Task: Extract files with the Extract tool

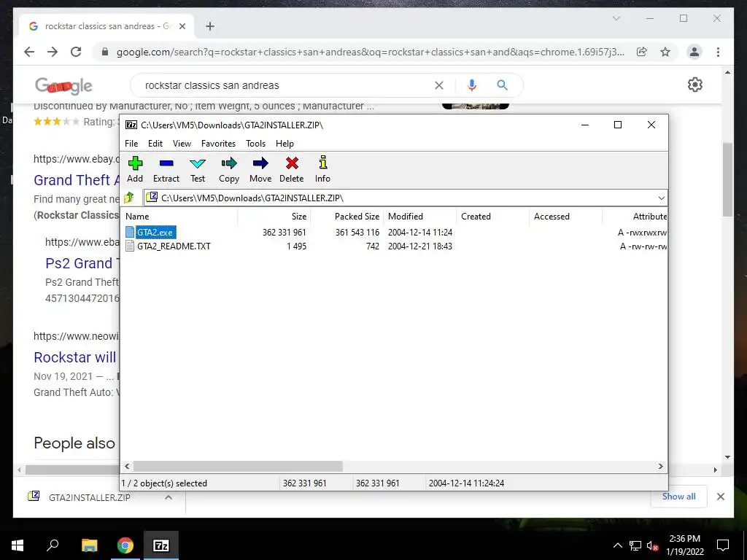Action: [166, 169]
